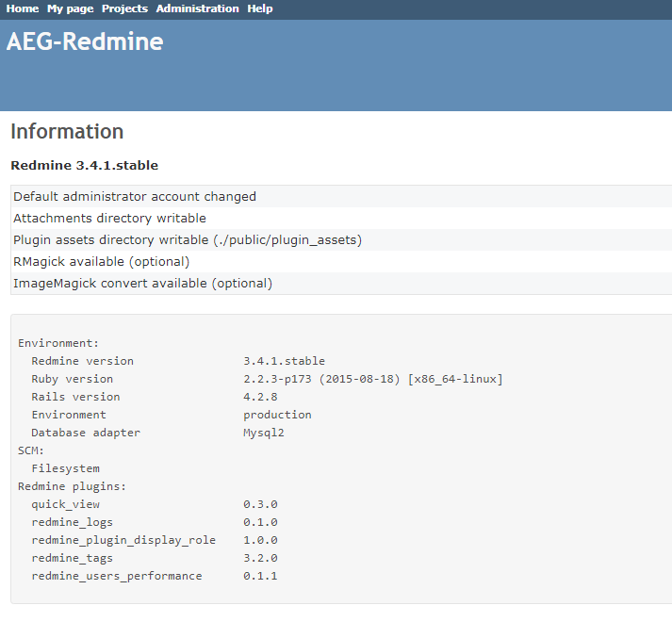Select 'Default administrator account changed' row
This screenshot has height=622, width=672.
pos(341,197)
